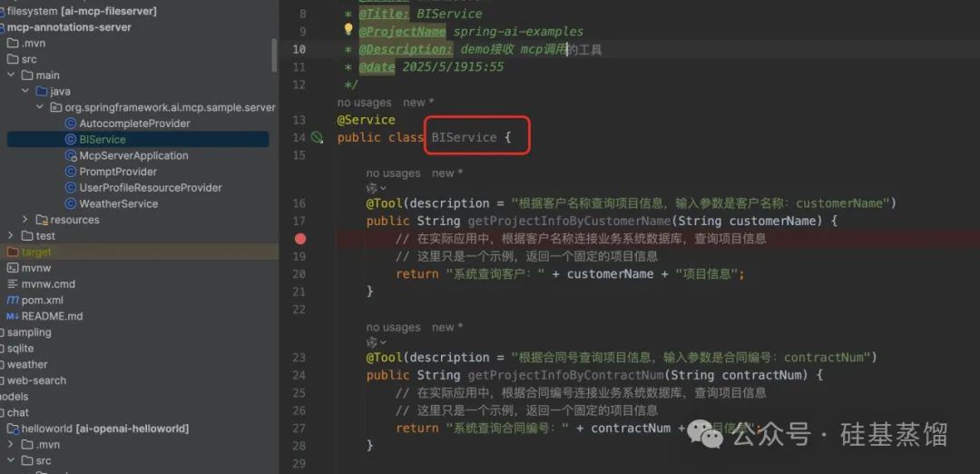
Task: Click the BIService class name in the editor
Action: click(x=465, y=137)
